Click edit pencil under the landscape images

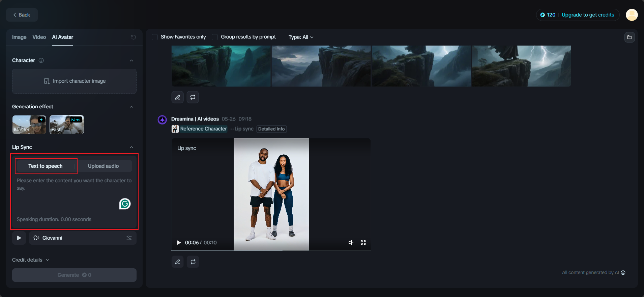click(x=178, y=97)
